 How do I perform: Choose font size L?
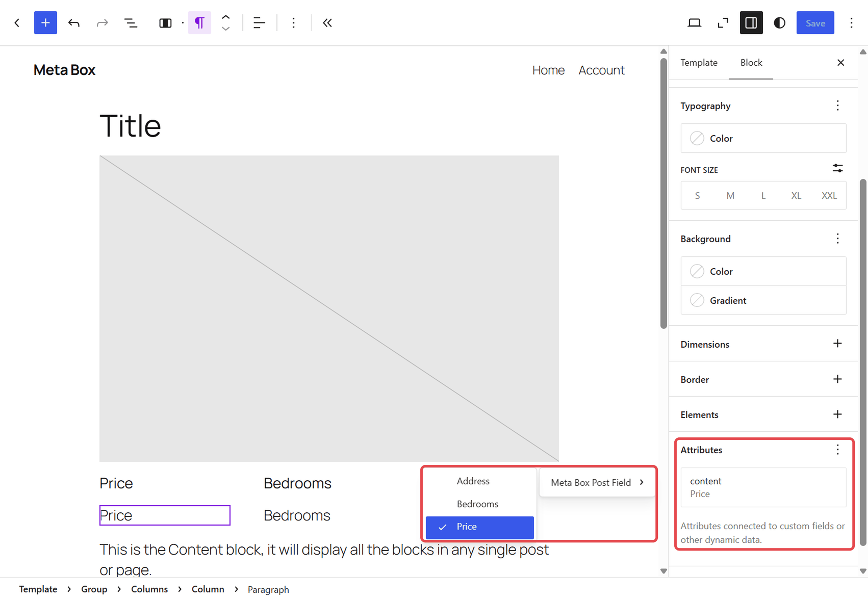[x=763, y=196]
